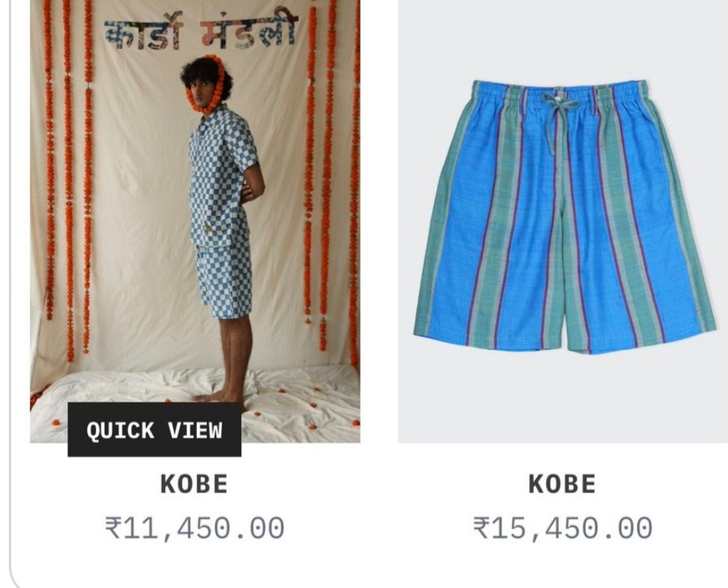Click grey background above the striped shorts

point(562,37)
